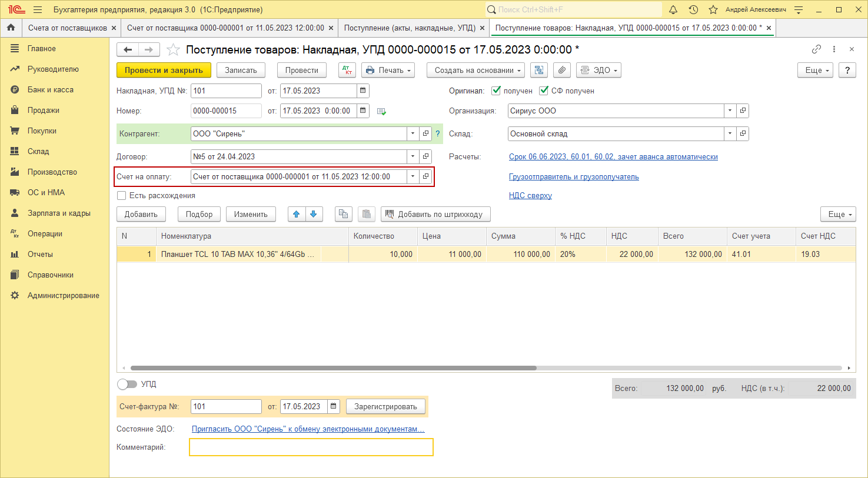
Task: Open favorites star in title bar
Action: tap(713, 9)
